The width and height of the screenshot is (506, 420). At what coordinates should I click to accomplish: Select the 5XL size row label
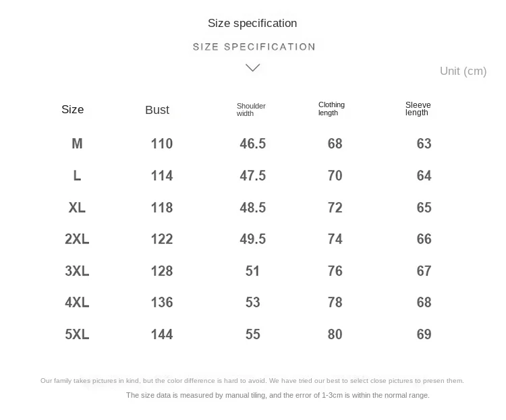pos(77,334)
